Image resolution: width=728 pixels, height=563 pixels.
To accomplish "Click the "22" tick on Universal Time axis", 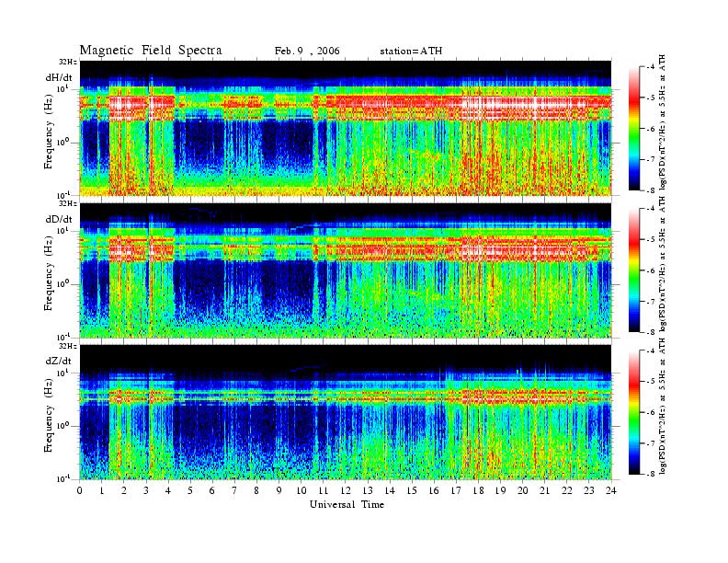I will pos(567,490).
